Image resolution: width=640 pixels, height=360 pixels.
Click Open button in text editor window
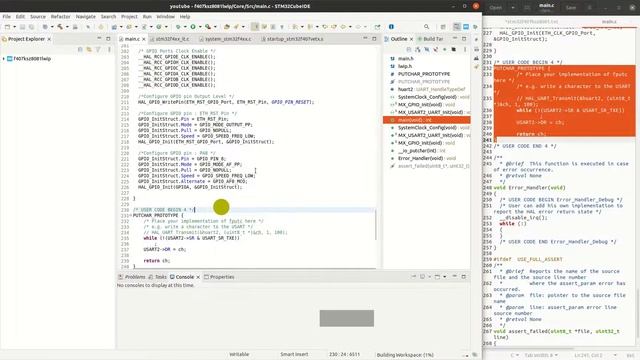click(496, 7)
